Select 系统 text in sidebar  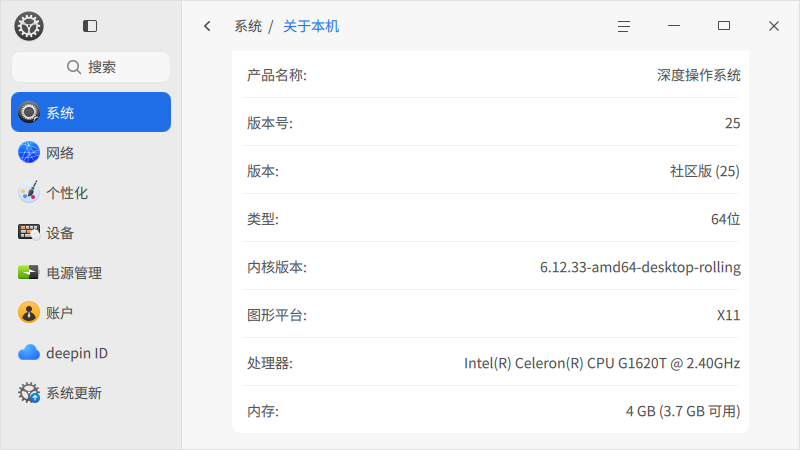[x=60, y=113]
